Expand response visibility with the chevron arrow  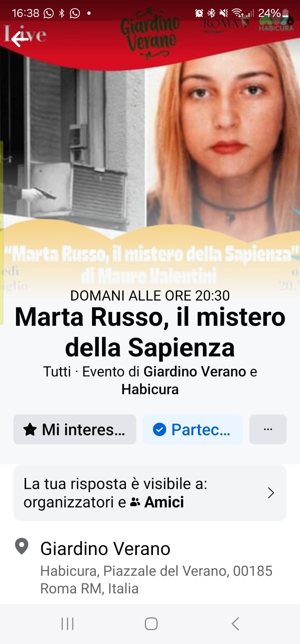(271, 493)
